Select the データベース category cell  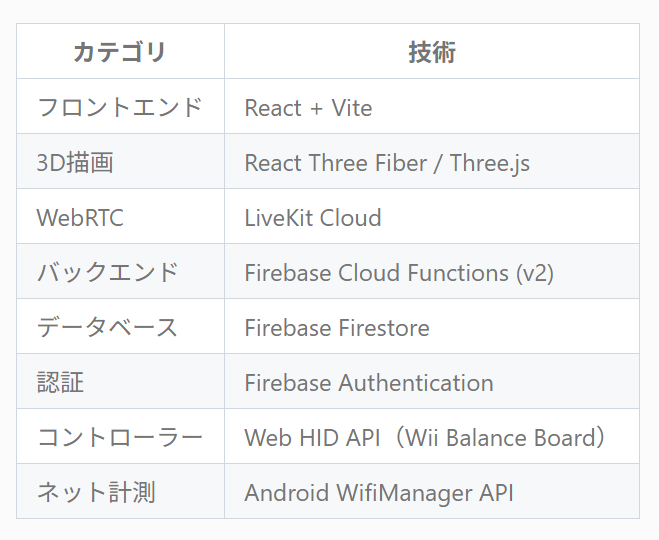point(108,327)
